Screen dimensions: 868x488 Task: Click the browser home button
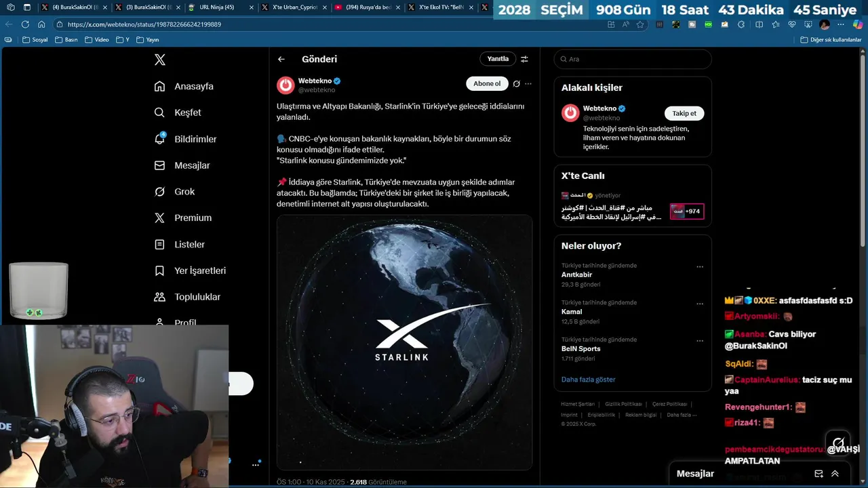point(42,24)
